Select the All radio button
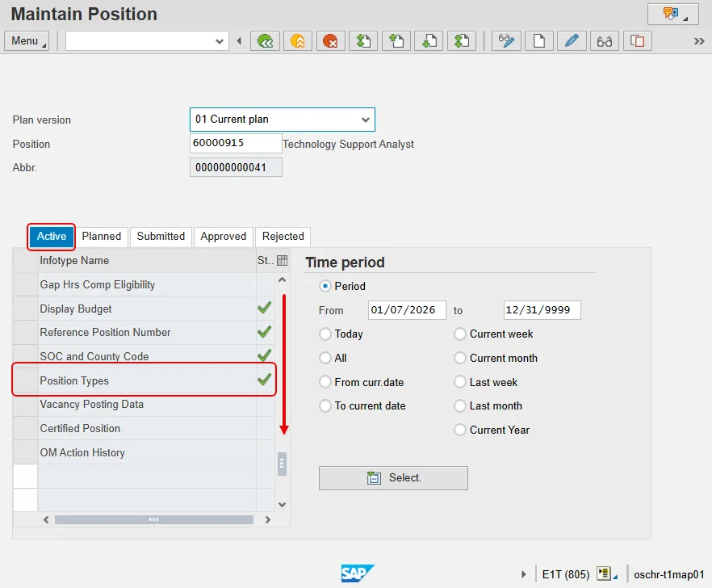This screenshot has width=712, height=588. click(325, 358)
